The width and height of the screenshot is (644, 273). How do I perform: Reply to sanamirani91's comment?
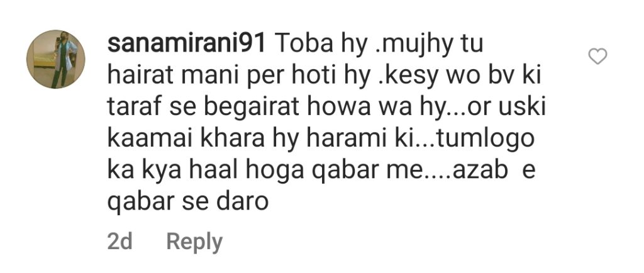pyautogui.click(x=194, y=242)
